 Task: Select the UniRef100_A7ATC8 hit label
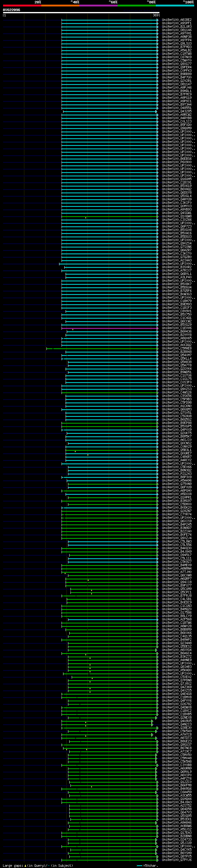tap(177, 735)
